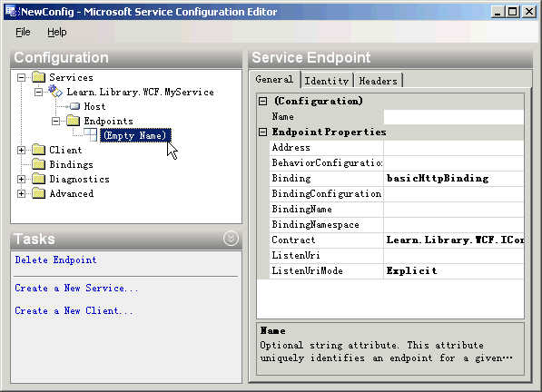Viewport: 542px width, 392px height.
Task: Switch to the General tab
Action: 274,80
